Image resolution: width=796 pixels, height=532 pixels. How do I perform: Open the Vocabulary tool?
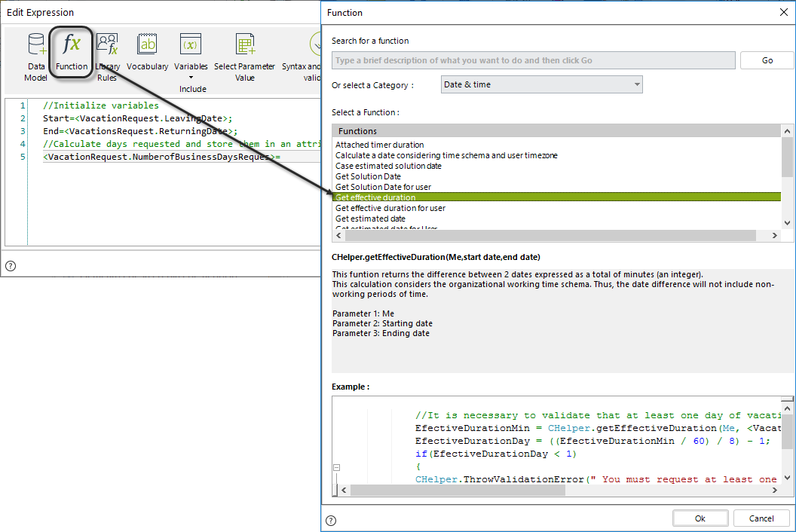[147, 52]
